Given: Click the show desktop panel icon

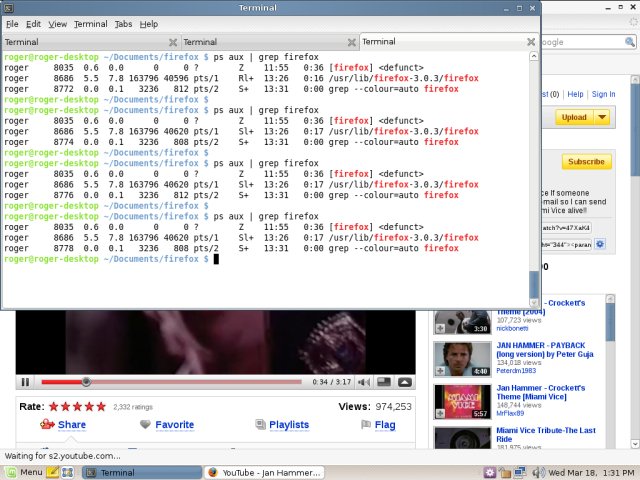Looking at the screenshot, I should point(67,473).
